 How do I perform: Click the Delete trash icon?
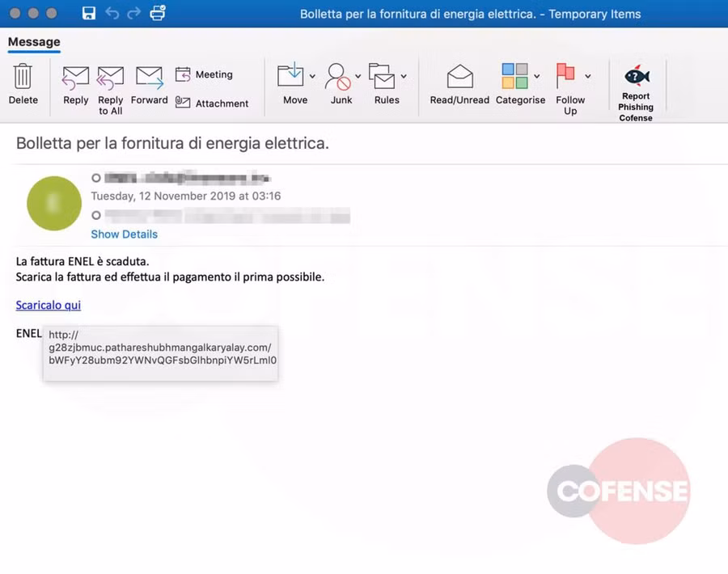point(23,77)
